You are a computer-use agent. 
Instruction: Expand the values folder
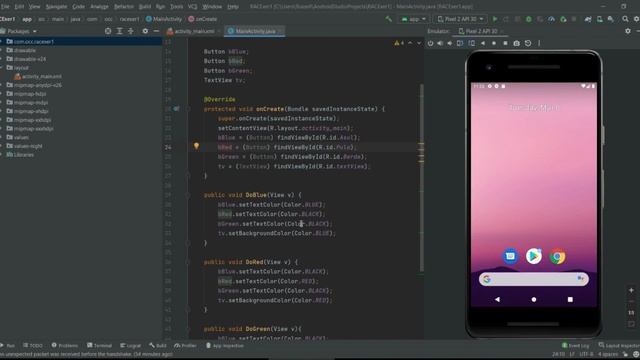coord(2,138)
